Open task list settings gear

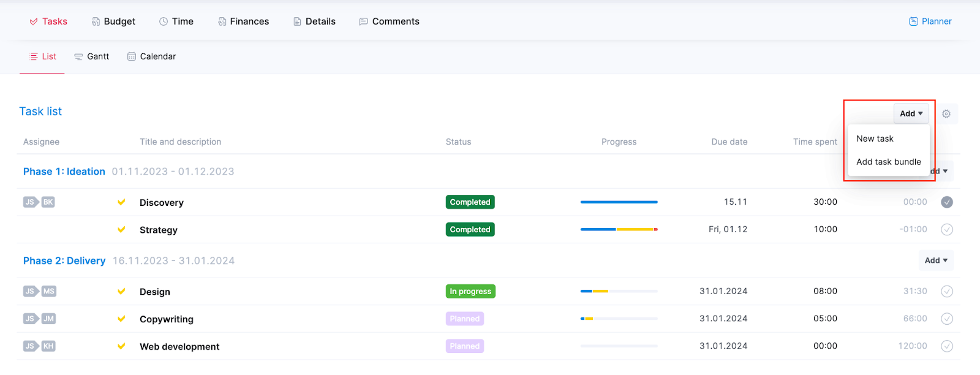(x=946, y=114)
